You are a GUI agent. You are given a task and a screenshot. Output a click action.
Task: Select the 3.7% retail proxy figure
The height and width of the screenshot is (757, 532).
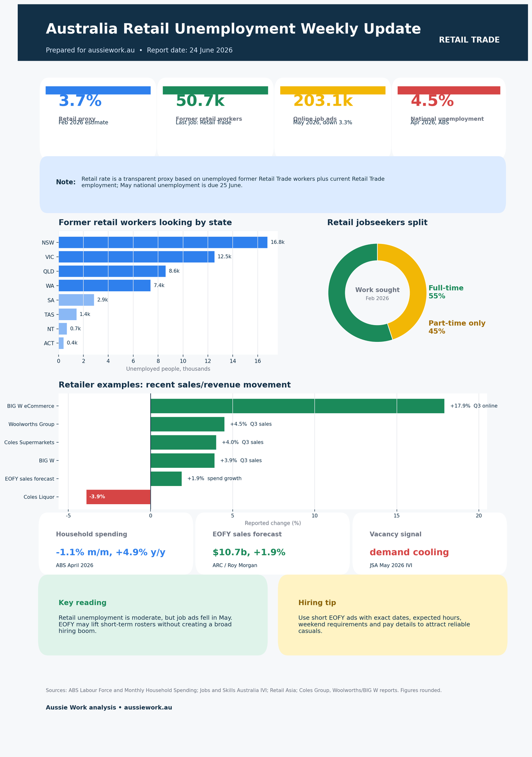(x=80, y=102)
